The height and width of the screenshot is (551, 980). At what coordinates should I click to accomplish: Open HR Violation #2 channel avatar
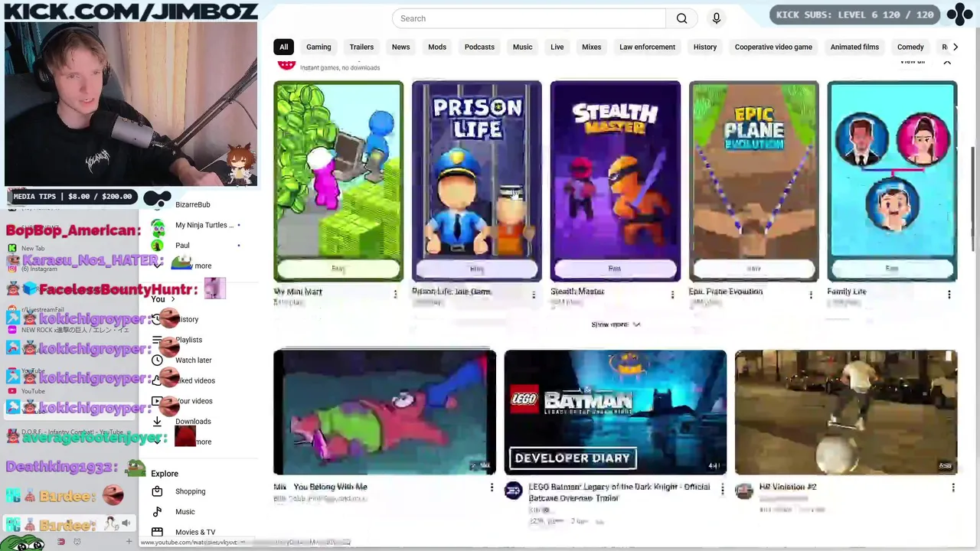coord(744,491)
